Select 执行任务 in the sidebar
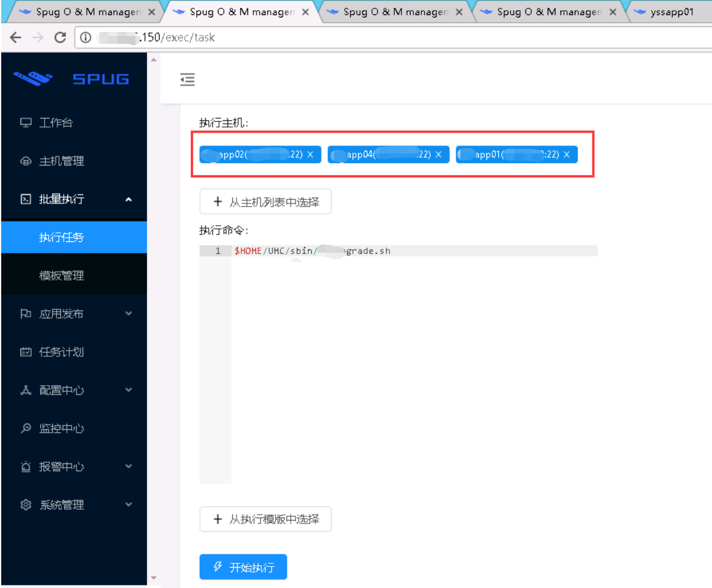The width and height of the screenshot is (712, 588). tap(74, 237)
